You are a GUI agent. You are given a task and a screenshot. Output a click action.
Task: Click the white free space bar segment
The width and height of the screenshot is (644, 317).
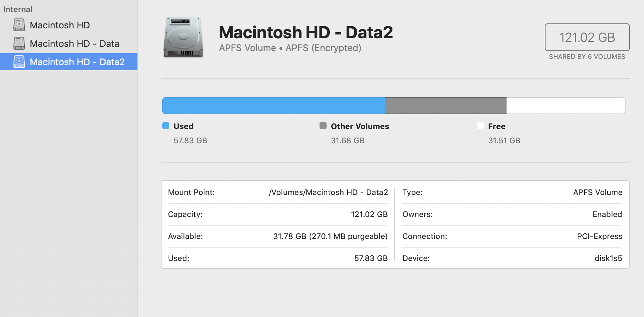coord(565,106)
